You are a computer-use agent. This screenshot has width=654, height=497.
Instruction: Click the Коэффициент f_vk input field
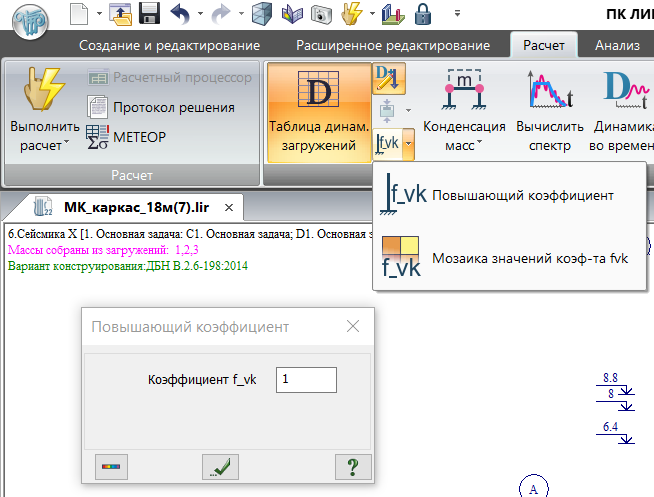coord(307,379)
